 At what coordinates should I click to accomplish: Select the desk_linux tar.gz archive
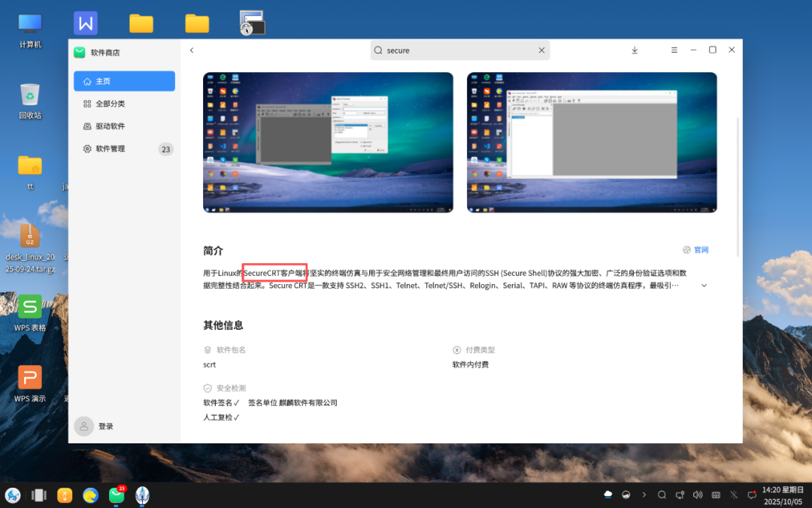(30, 249)
